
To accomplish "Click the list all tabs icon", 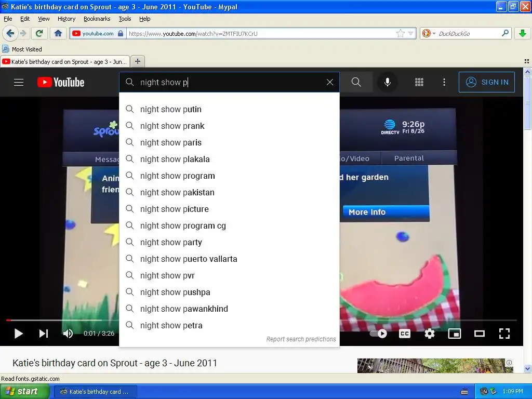I will (527, 61).
